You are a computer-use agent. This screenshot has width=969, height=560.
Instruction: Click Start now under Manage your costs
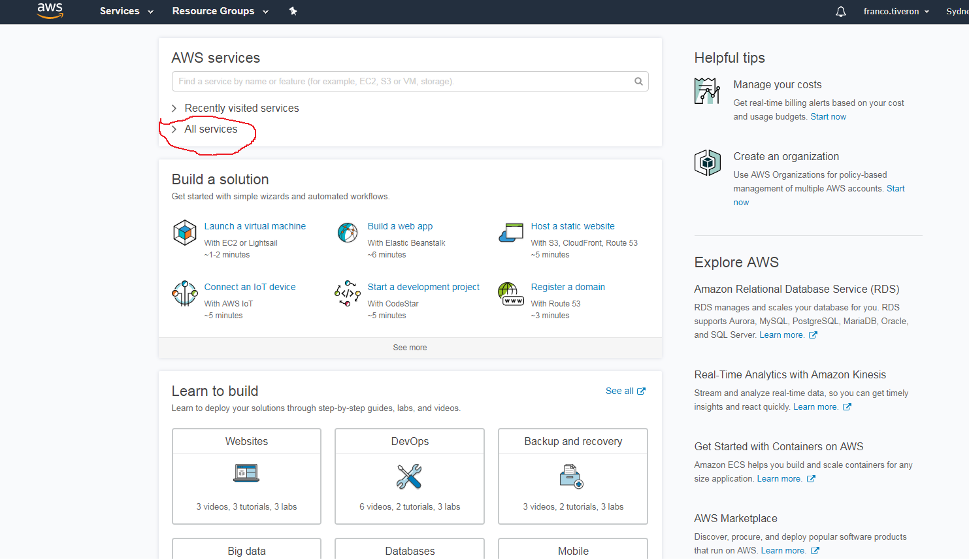(x=828, y=117)
